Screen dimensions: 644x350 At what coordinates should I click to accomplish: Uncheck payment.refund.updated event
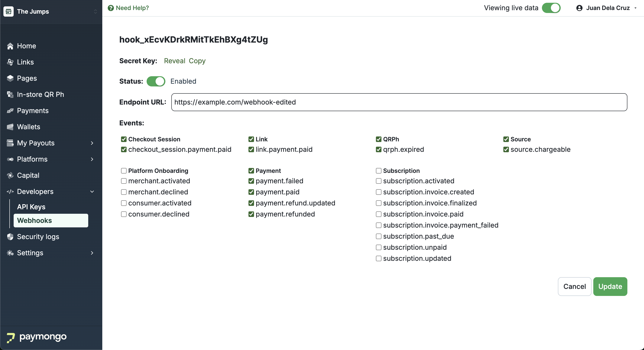point(251,203)
